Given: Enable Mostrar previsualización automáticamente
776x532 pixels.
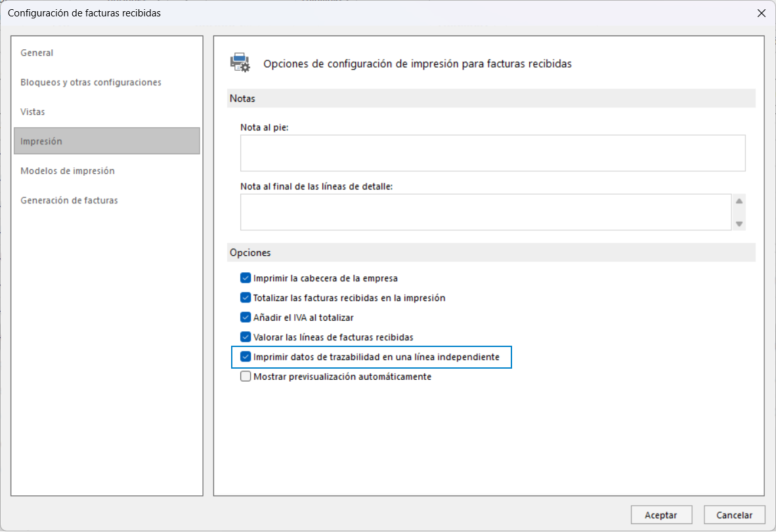Looking at the screenshot, I should tap(246, 377).
